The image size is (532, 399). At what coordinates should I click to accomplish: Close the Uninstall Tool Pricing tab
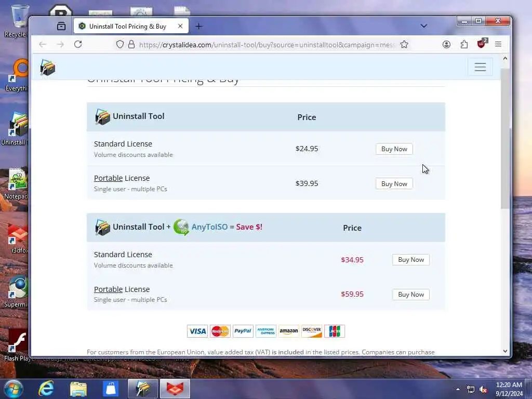[x=180, y=26]
